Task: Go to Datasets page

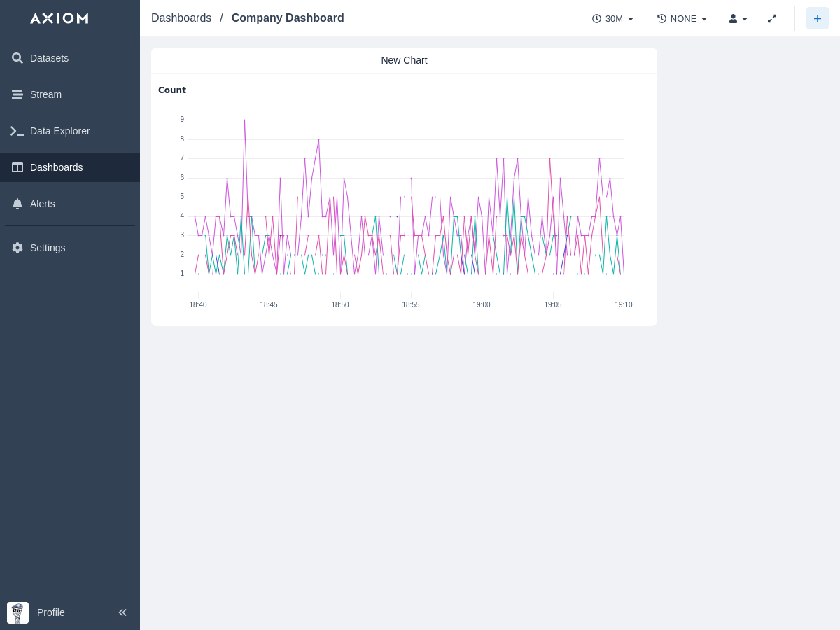Action: (49, 58)
